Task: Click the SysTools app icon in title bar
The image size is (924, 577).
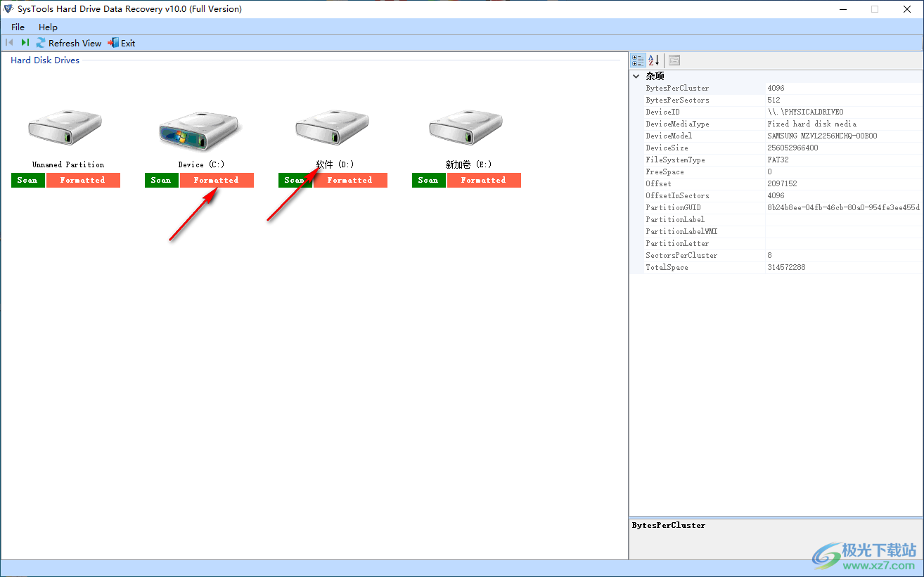Action: pyautogui.click(x=8, y=9)
